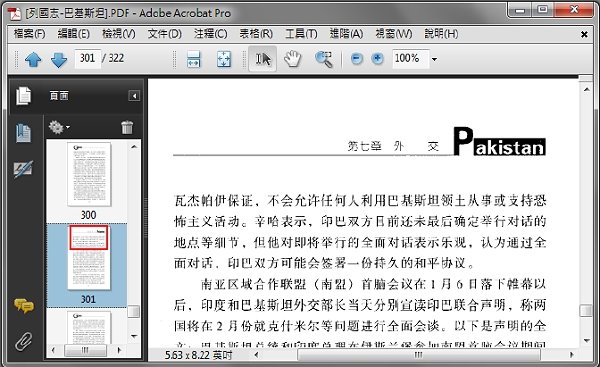Select the partially visible page 302 thumbnail

89,328
